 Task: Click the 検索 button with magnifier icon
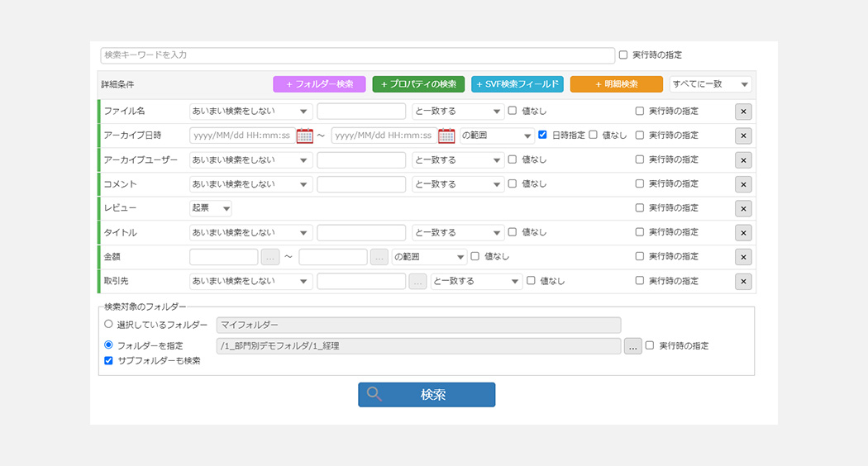pos(427,395)
